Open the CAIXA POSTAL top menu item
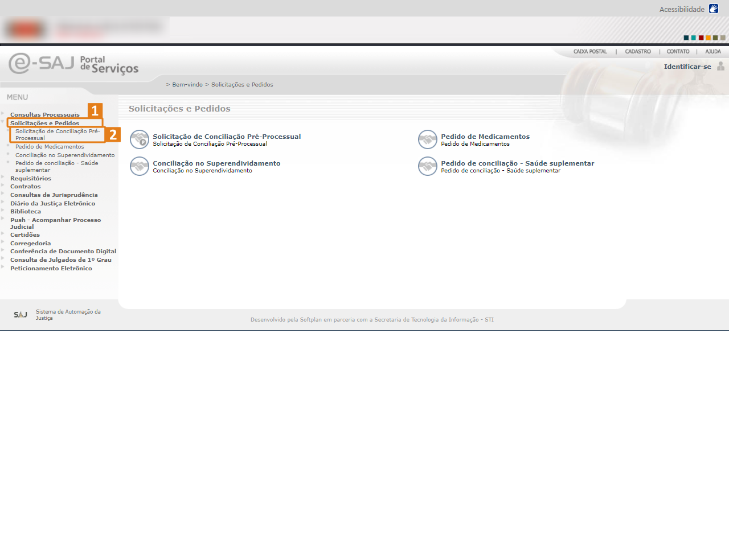Viewport: 729px width, 560px height. coord(590,52)
